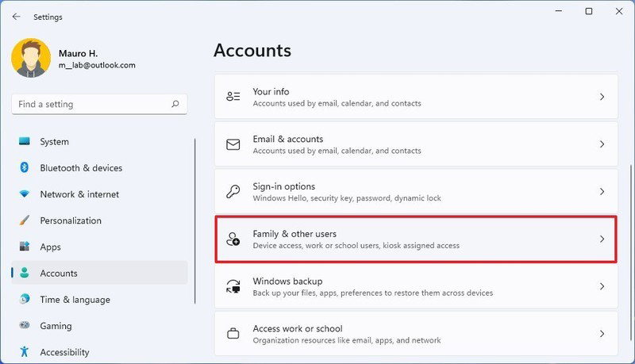Image resolution: width=635 pixels, height=364 pixels.
Task: Click the Windows backup sync icon
Action: point(233,286)
